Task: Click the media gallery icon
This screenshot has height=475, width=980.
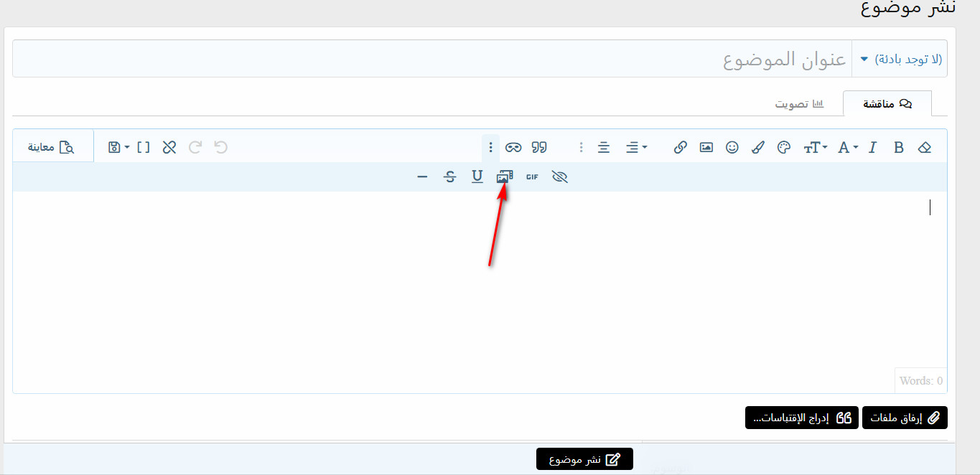Action: pyautogui.click(x=505, y=177)
